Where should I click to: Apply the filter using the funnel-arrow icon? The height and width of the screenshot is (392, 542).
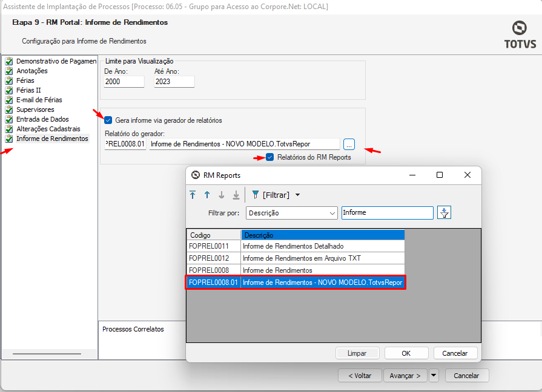(444, 212)
